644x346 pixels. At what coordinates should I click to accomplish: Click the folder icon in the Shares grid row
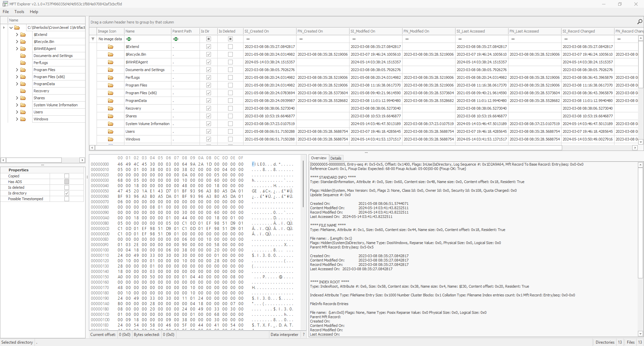point(110,116)
